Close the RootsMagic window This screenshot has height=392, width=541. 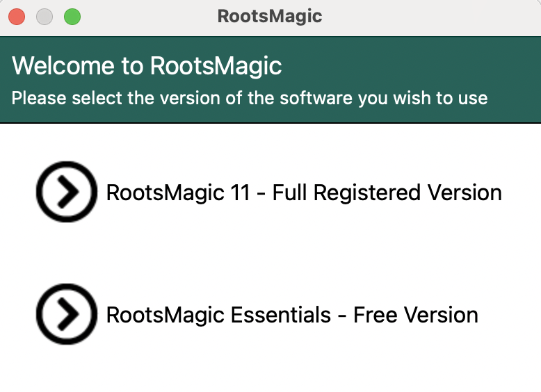click(17, 17)
